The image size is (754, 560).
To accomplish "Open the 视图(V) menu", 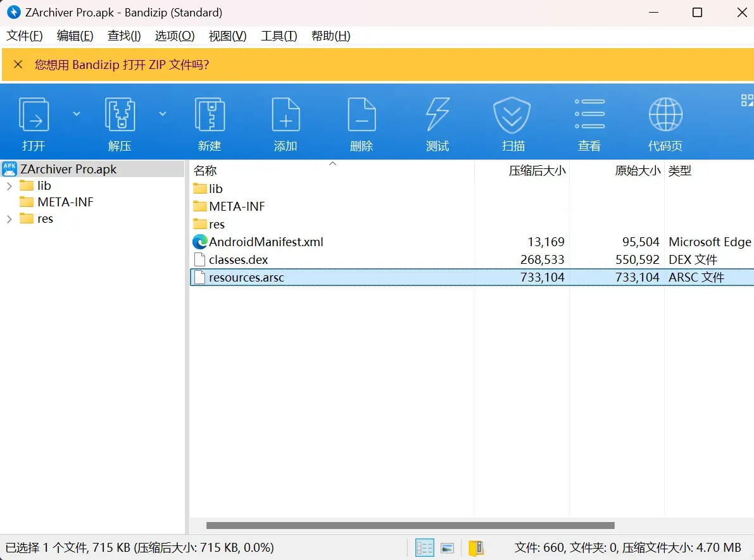I will point(227,36).
